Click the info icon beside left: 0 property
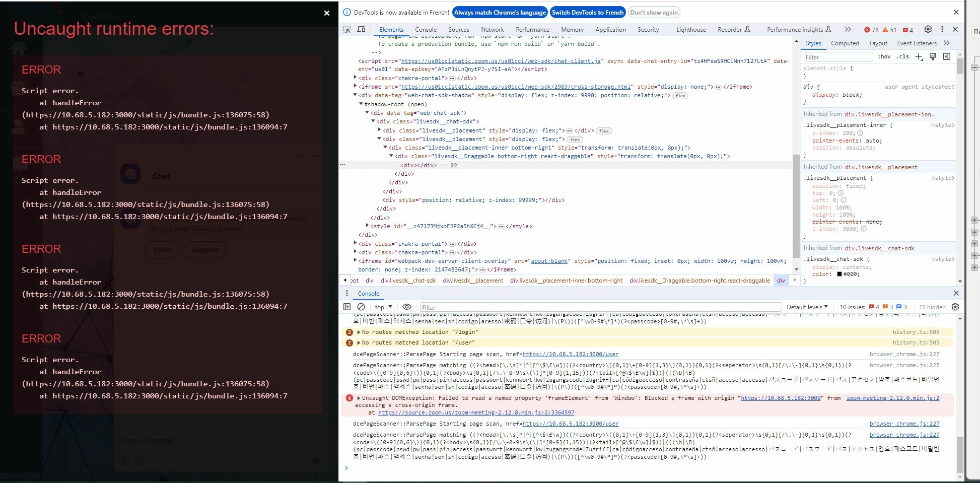 pos(844,200)
